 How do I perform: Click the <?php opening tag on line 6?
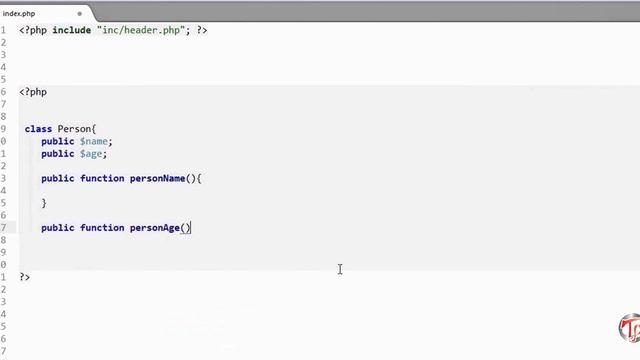[33, 92]
